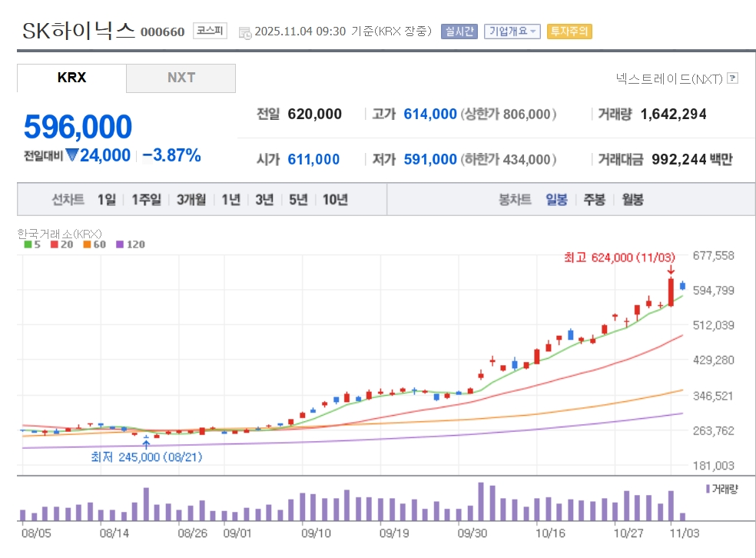Show the 10년 line chart
The image size is (756, 558).
point(335,200)
